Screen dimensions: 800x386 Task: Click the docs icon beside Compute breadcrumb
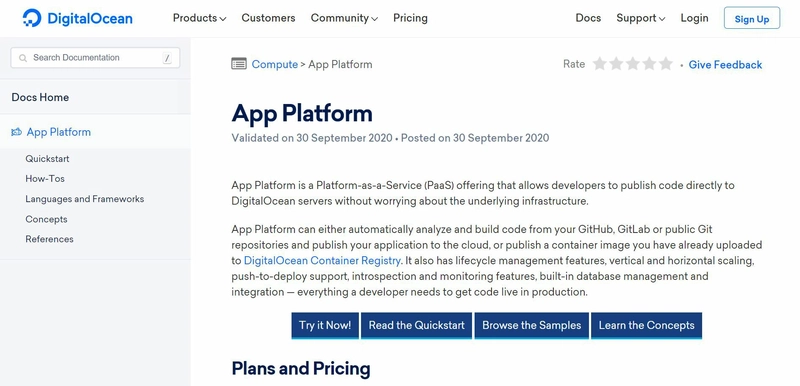[239, 64]
